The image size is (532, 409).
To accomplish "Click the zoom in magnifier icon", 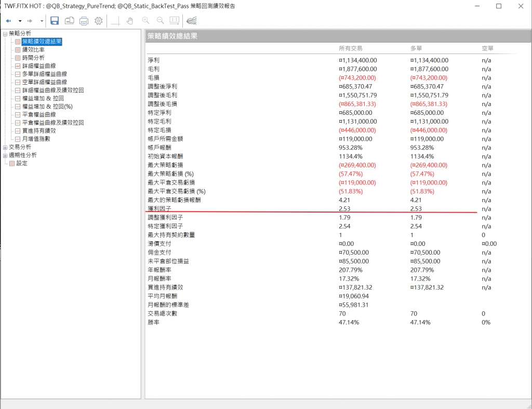I will (x=145, y=21).
